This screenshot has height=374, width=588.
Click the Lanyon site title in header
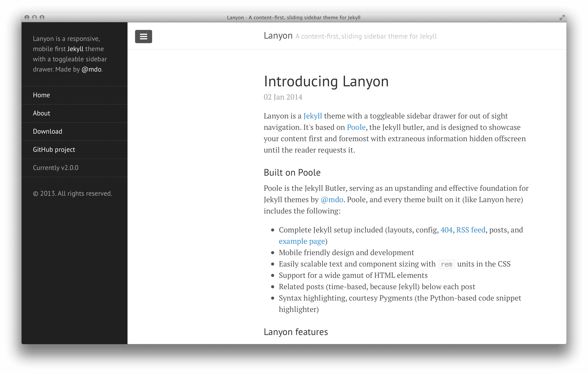pyautogui.click(x=278, y=36)
